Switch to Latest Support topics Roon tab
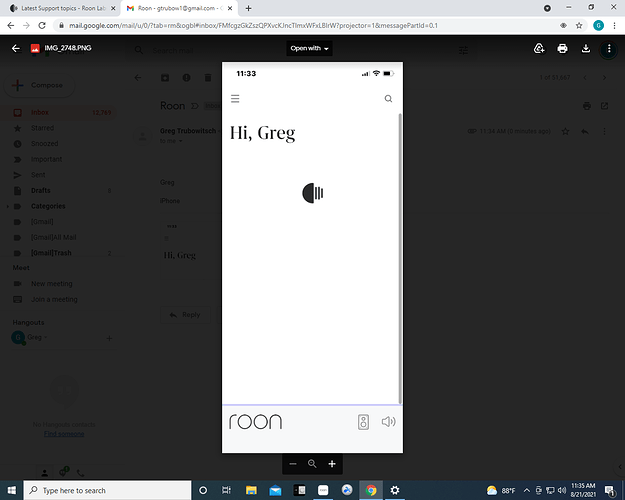 click(63, 8)
